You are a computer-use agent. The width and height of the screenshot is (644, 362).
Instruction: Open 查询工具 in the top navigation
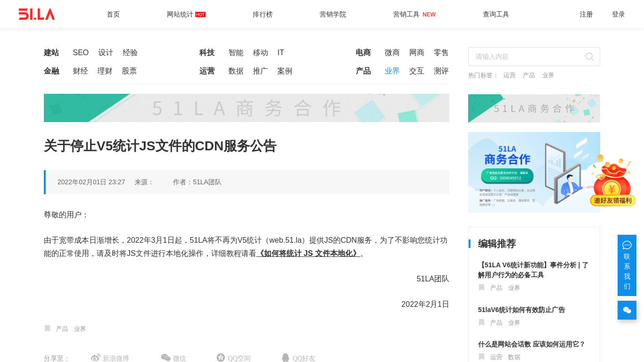pyautogui.click(x=496, y=14)
